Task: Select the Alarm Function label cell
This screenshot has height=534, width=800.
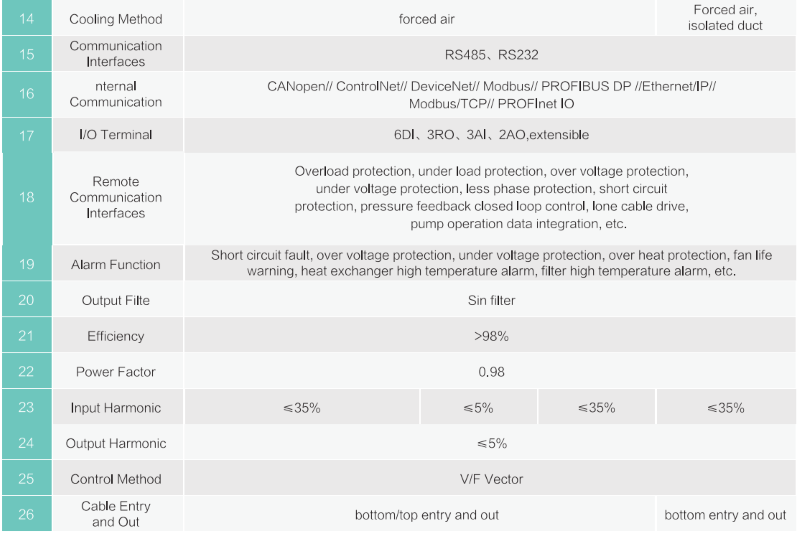Action: coord(117,264)
